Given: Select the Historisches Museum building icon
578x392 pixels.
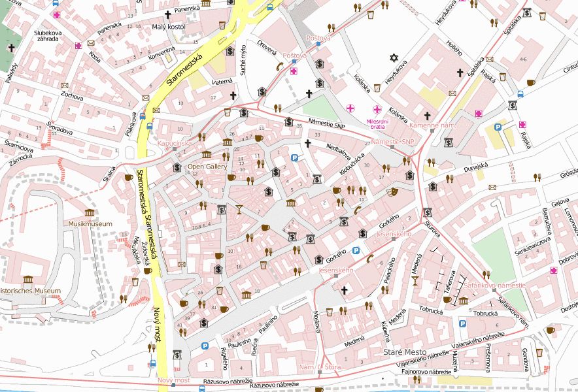Looking at the screenshot, I should pos(27,280).
